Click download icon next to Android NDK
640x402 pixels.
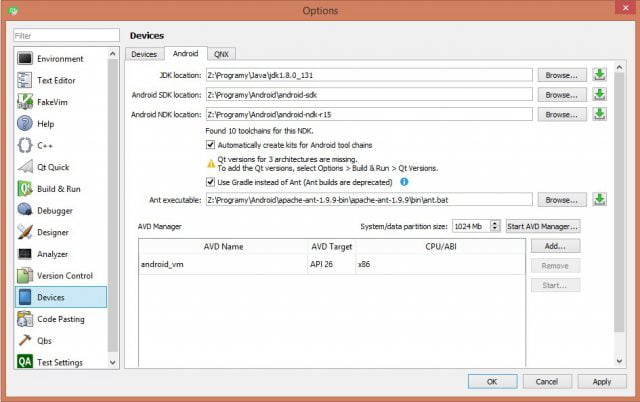tap(599, 114)
